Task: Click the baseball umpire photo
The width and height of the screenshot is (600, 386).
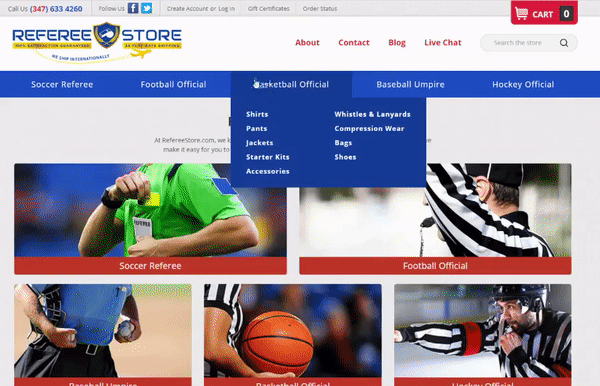Action: [103, 331]
